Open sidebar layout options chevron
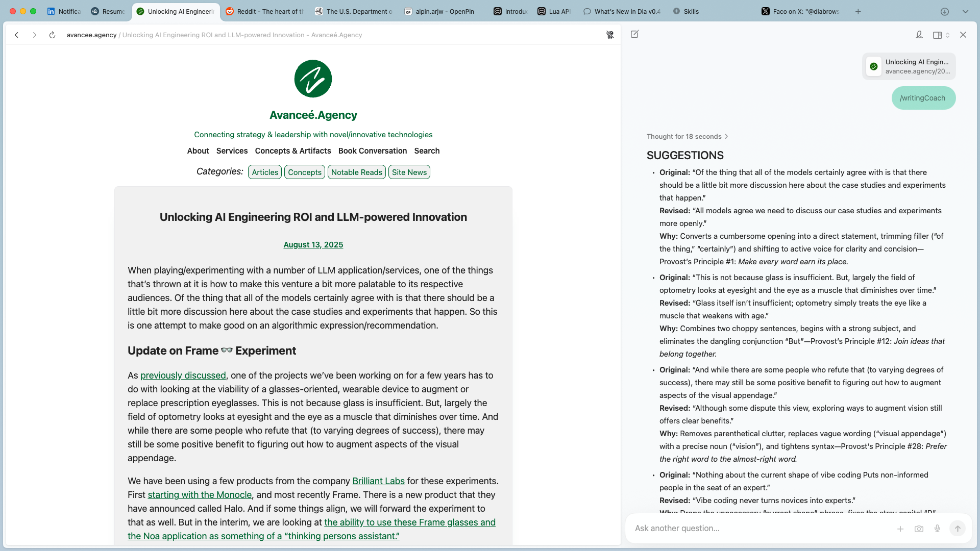 (947, 35)
